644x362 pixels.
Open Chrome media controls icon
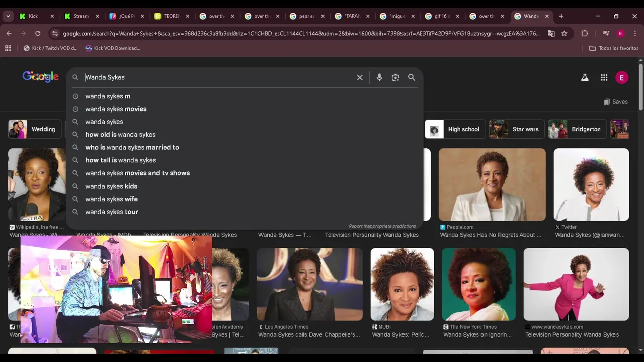[606, 33]
